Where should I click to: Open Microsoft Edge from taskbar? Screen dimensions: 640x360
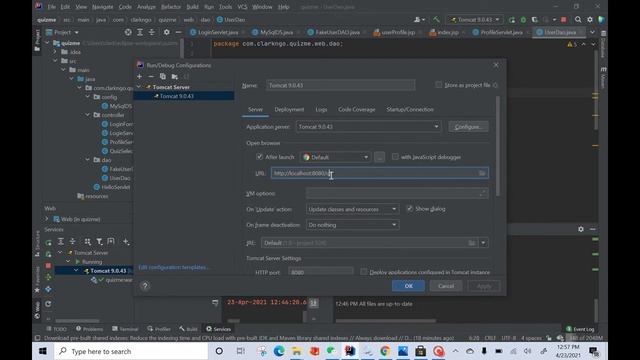279,351
